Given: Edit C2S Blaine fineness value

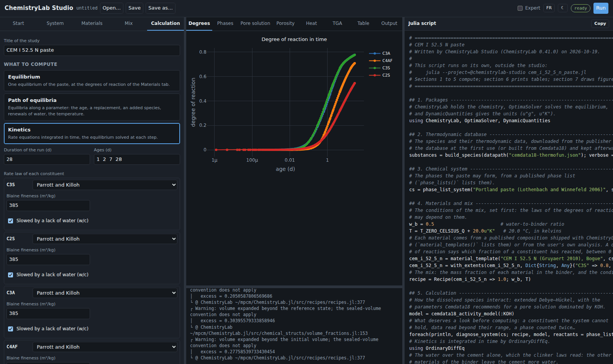Looking at the screenshot, I should (x=48, y=259).
